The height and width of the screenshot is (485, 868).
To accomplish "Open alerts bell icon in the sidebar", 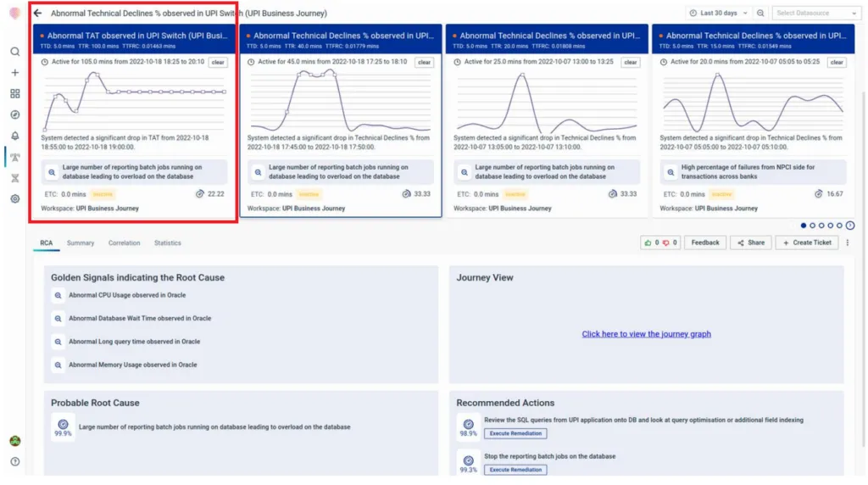I will (15, 136).
